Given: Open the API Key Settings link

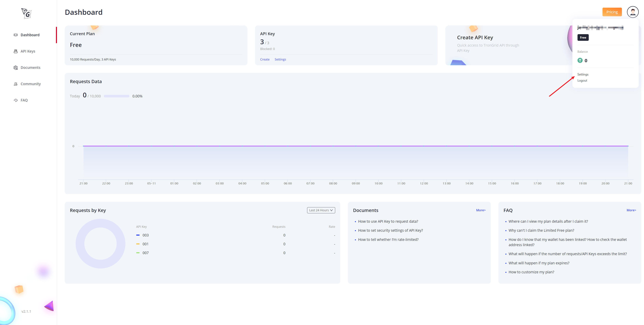Looking at the screenshot, I should point(280,59).
